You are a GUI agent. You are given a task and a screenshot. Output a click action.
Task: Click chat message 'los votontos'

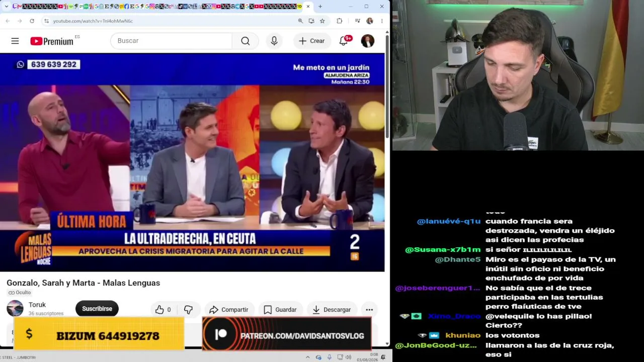512,335
